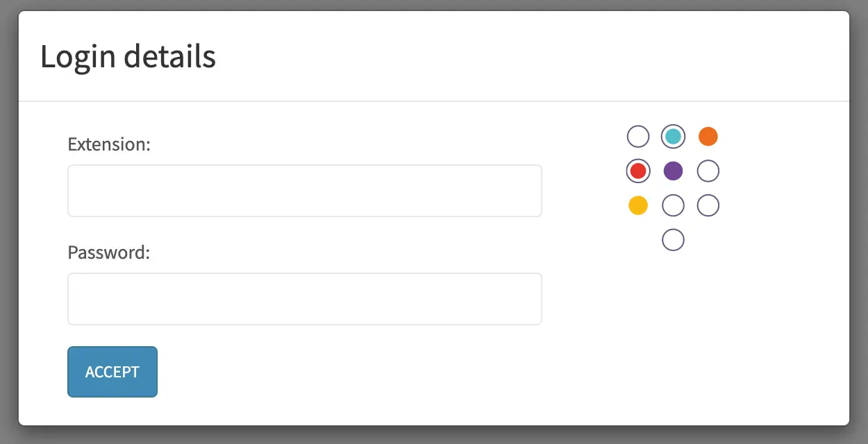Click inside the Password input box
The width and height of the screenshot is (868, 444).
coord(304,298)
